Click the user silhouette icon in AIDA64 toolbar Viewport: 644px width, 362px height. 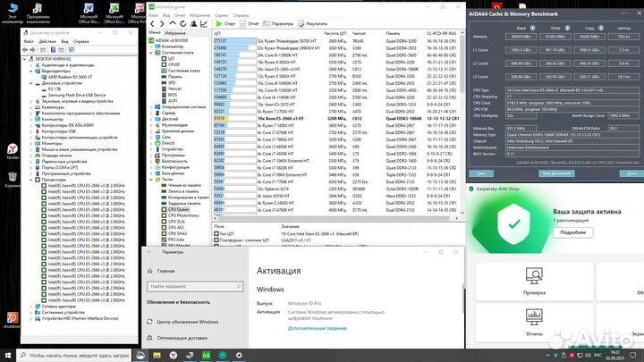[193, 24]
